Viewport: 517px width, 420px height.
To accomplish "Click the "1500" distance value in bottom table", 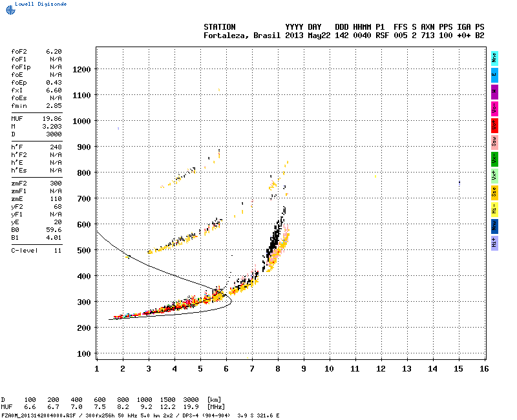I will coord(168,400).
